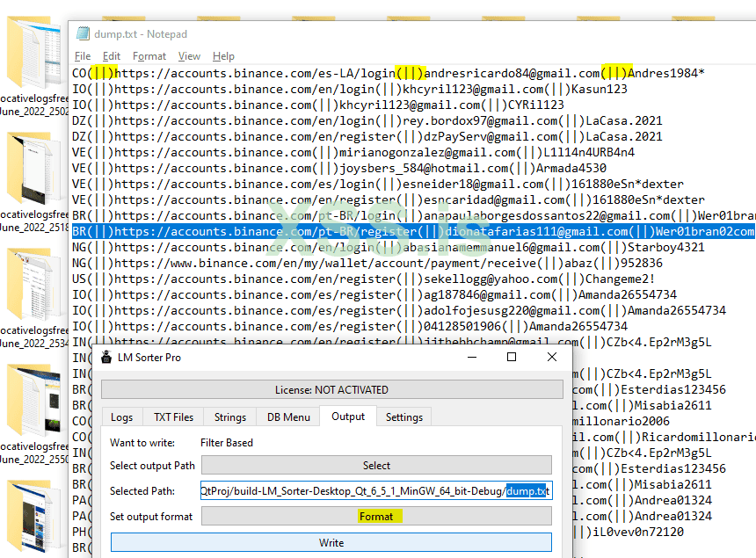Click the Write button
The width and height of the screenshot is (756, 558).
pos(331,542)
